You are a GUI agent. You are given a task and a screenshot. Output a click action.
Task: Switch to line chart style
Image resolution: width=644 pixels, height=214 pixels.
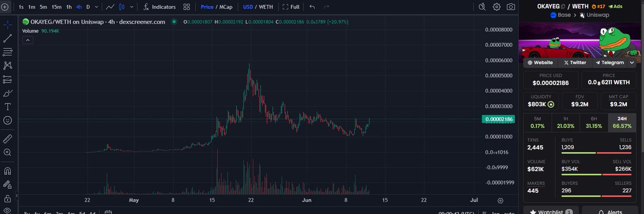(x=110, y=7)
